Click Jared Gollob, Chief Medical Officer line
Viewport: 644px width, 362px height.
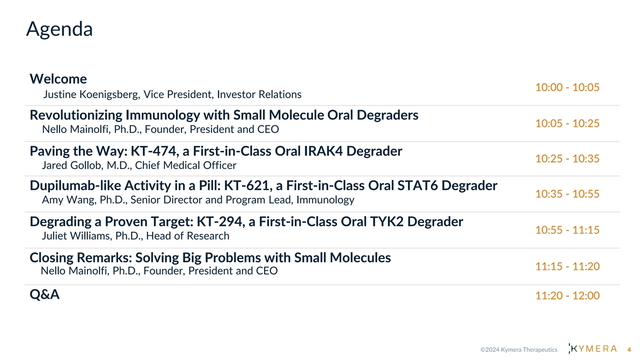[138, 165]
